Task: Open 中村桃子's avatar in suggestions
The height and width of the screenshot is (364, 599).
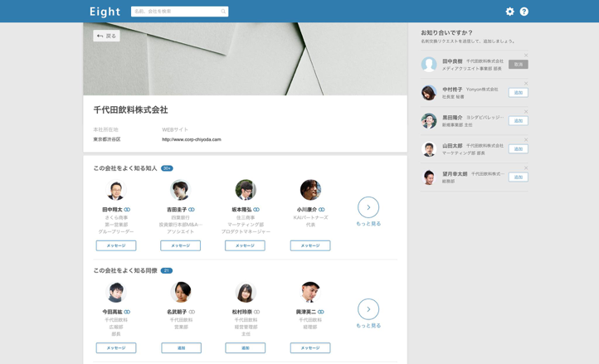Action: pos(429,92)
